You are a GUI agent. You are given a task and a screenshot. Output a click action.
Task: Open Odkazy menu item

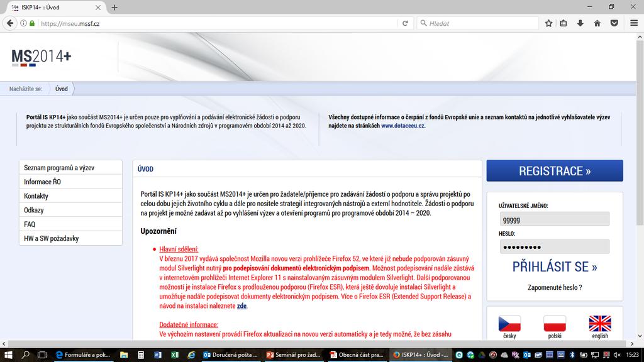[x=70, y=210]
